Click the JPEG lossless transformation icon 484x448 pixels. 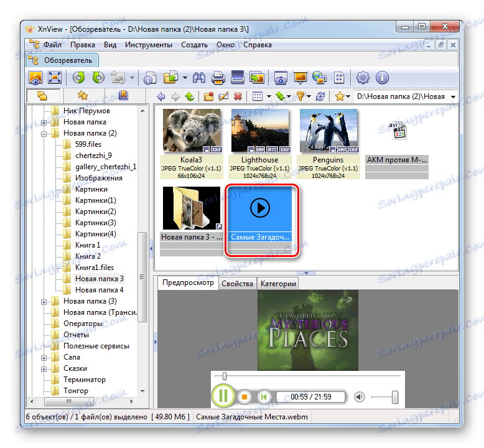pos(119,78)
